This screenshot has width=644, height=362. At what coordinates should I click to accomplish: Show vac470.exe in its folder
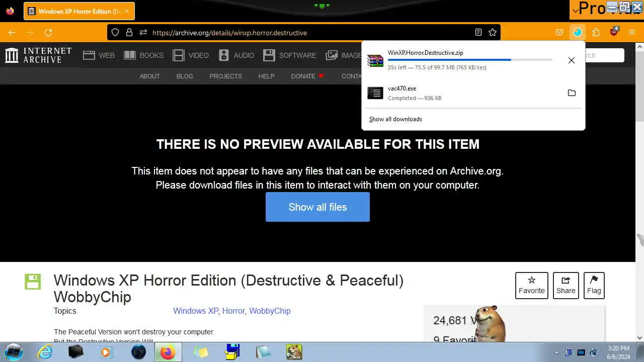pyautogui.click(x=572, y=93)
